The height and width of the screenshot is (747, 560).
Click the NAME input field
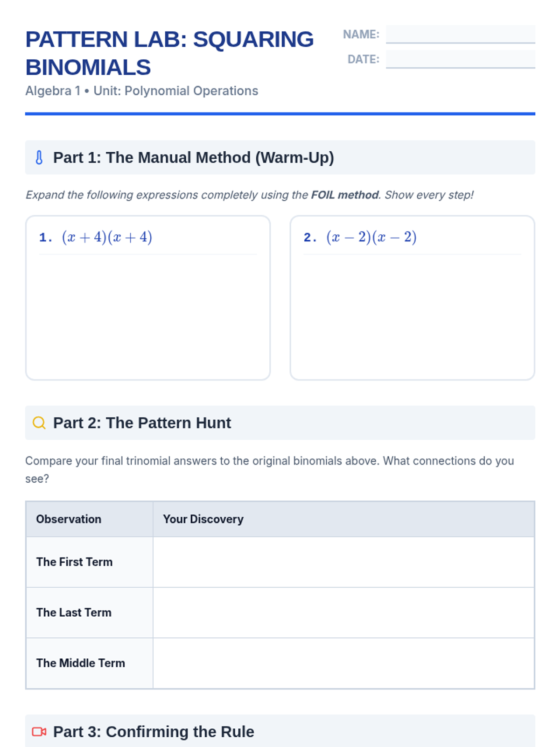pyautogui.click(x=460, y=35)
